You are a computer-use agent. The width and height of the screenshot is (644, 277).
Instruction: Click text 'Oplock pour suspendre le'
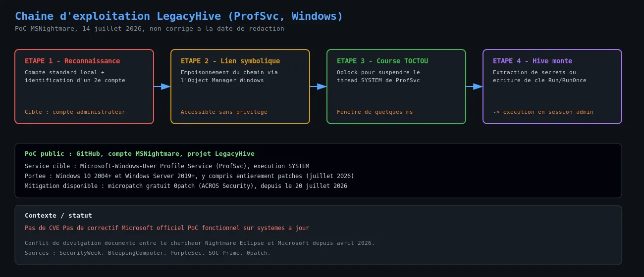coord(378,72)
